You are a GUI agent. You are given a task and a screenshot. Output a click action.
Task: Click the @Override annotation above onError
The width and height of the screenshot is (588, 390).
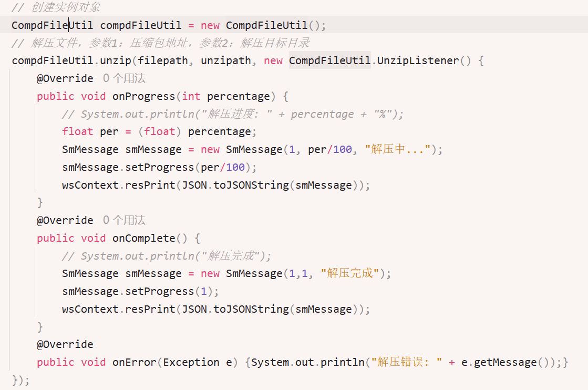click(65, 345)
